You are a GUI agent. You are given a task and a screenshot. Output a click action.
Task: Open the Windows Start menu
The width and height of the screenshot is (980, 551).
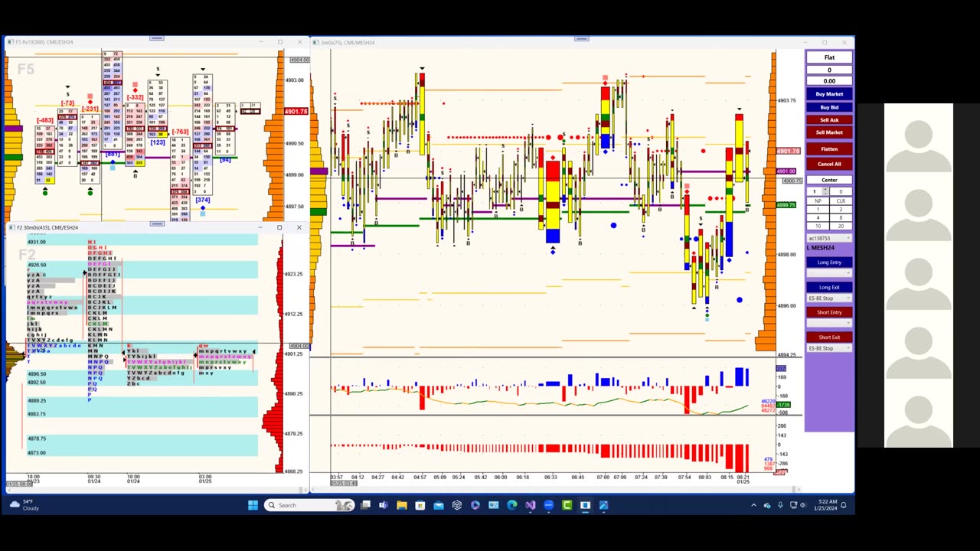pyautogui.click(x=253, y=505)
